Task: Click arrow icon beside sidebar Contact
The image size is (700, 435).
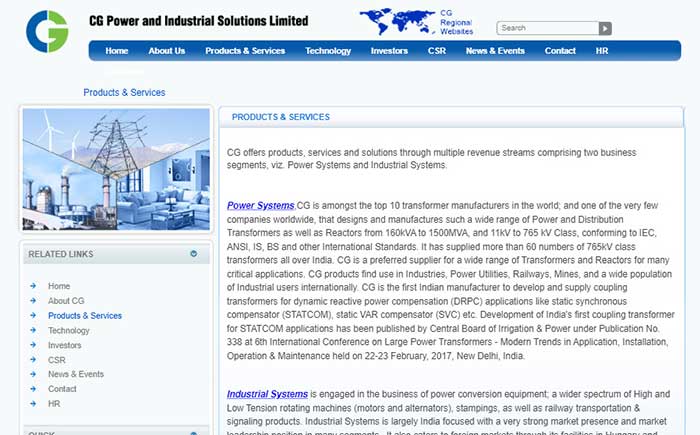Action: click(x=33, y=389)
